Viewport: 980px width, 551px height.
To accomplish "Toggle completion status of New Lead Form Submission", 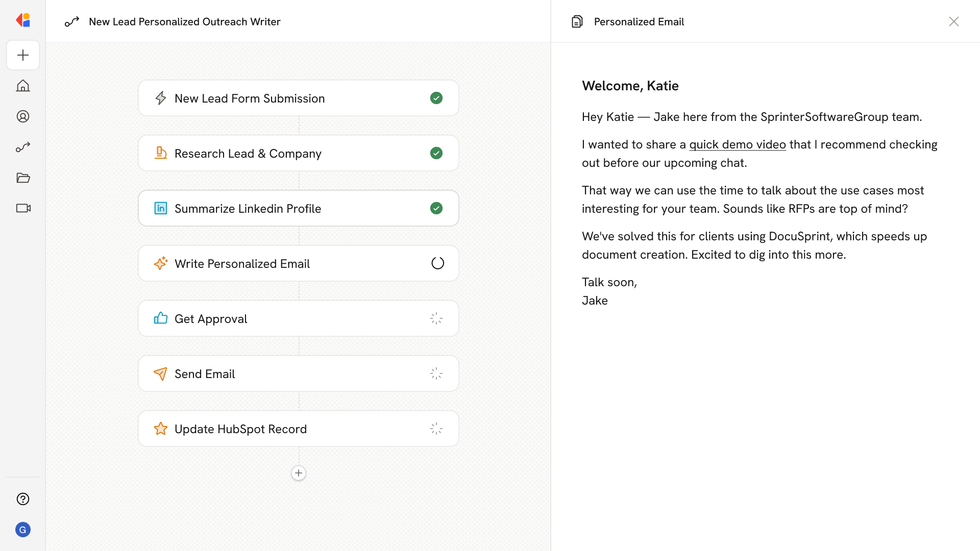I will tap(436, 98).
